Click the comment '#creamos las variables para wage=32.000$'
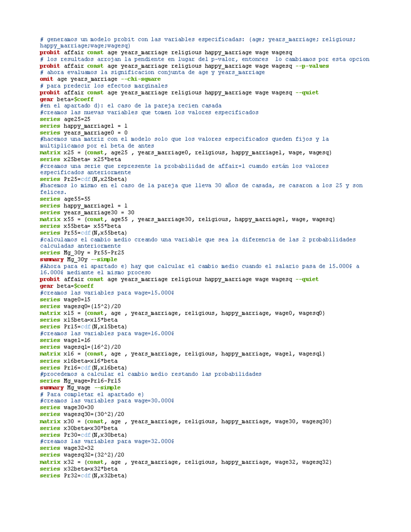Viewport: 411px width, 532px height. (107, 442)
